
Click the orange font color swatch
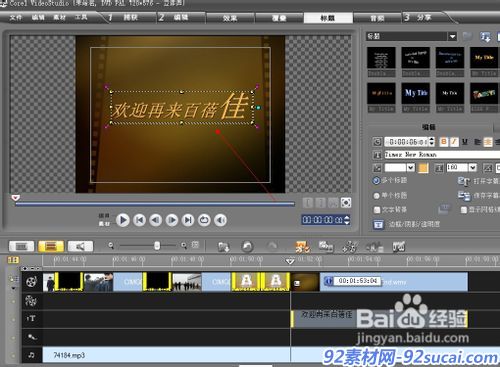click(423, 168)
